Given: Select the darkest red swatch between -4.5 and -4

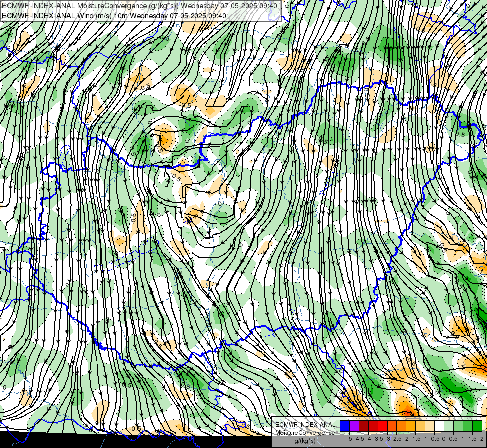Looking at the screenshot, I should coord(364,426).
